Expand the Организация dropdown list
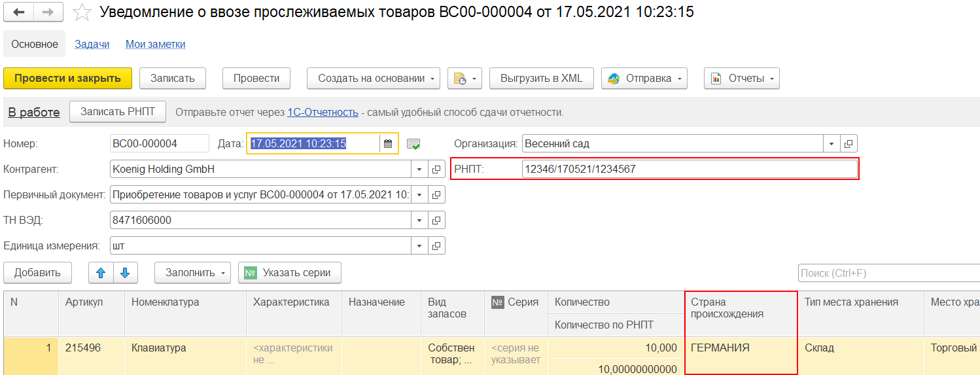 (x=832, y=144)
